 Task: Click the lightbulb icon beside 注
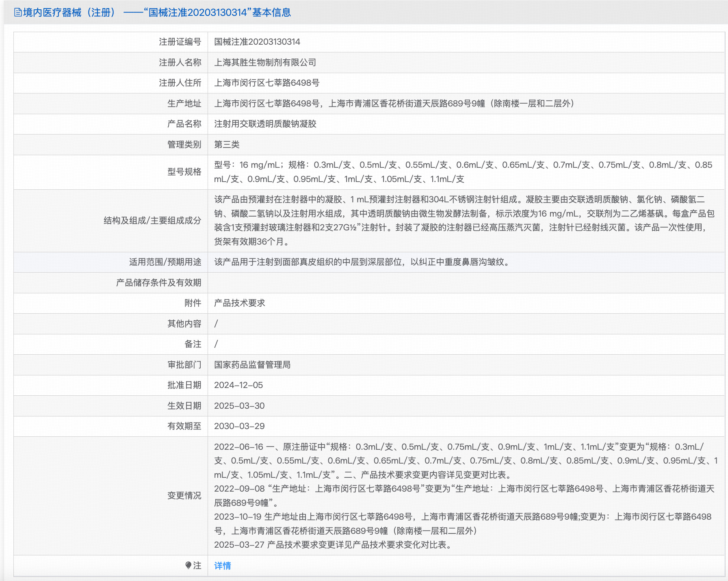click(x=188, y=565)
